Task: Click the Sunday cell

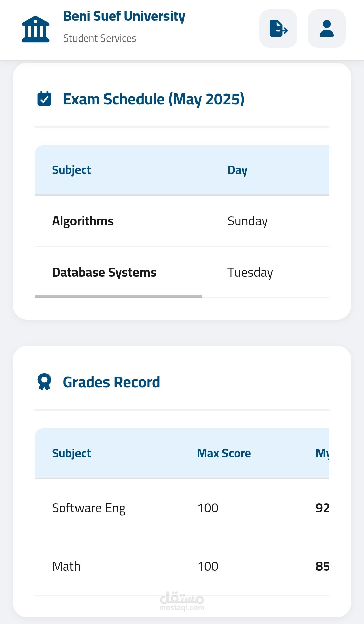Action: click(247, 221)
